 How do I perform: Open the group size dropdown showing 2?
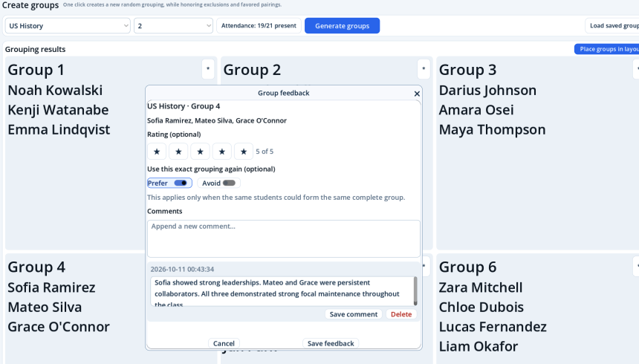pos(173,26)
